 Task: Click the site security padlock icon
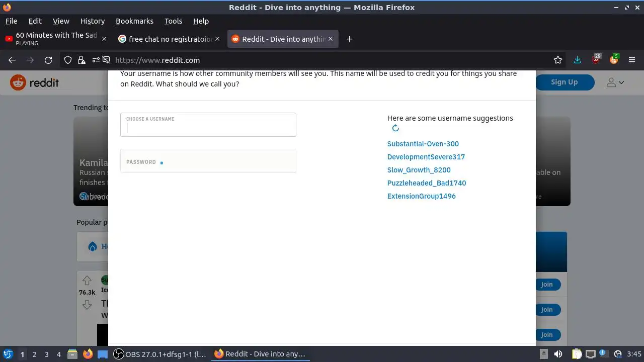pyautogui.click(x=81, y=60)
